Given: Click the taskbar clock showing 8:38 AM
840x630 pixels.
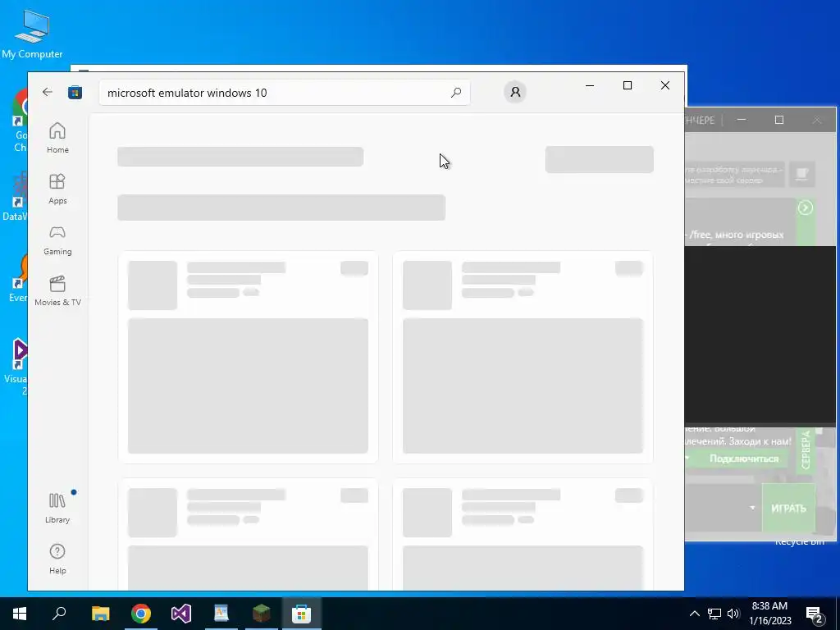Looking at the screenshot, I should pyautogui.click(x=769, y=614).
